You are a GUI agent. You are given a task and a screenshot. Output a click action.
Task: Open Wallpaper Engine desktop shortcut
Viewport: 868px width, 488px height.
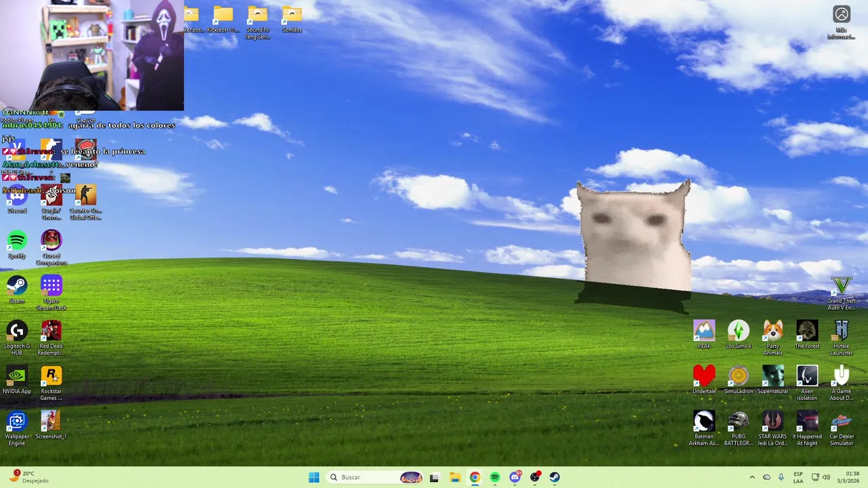pos(17,428)
